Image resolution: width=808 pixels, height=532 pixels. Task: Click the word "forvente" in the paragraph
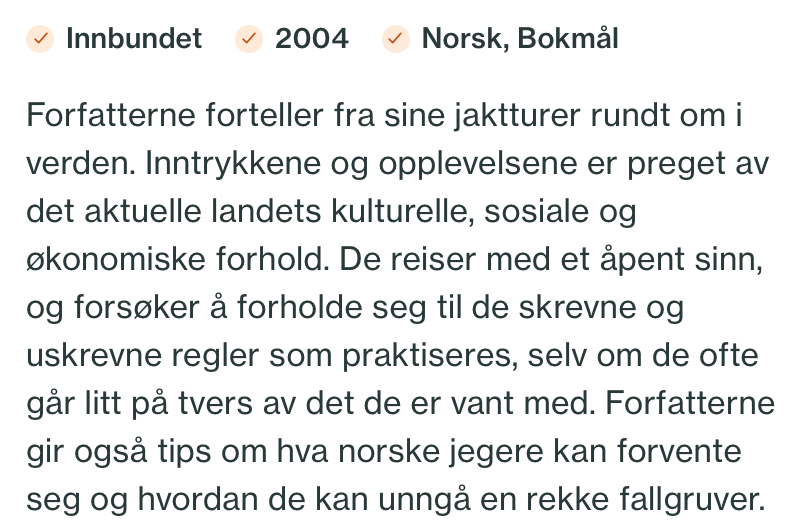coord(679,451)
